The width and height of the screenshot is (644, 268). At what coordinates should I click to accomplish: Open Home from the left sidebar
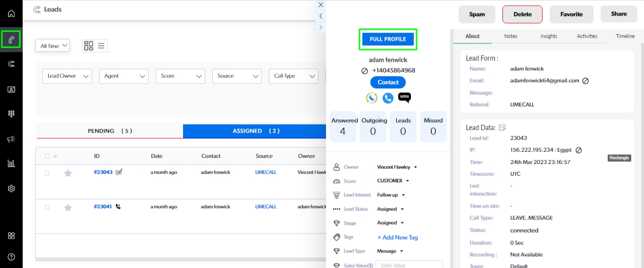coord(11,13)
